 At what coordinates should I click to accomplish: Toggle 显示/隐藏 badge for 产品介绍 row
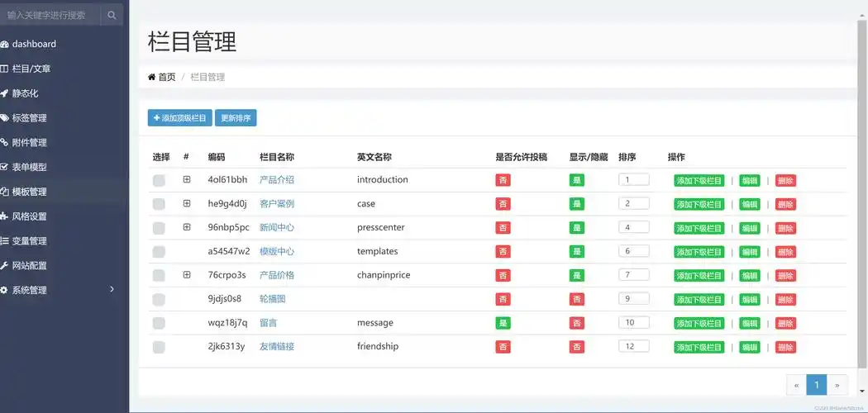pos(577,180)
